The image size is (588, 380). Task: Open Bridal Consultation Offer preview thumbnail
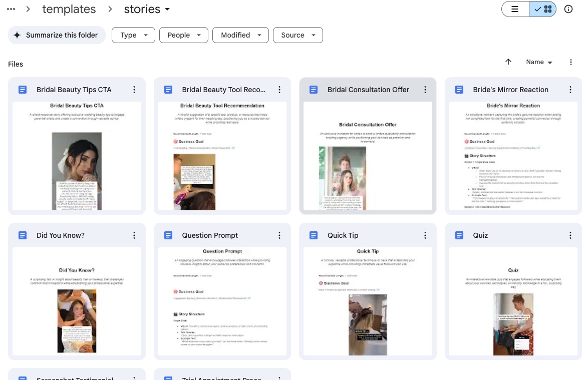pos(368,156)
